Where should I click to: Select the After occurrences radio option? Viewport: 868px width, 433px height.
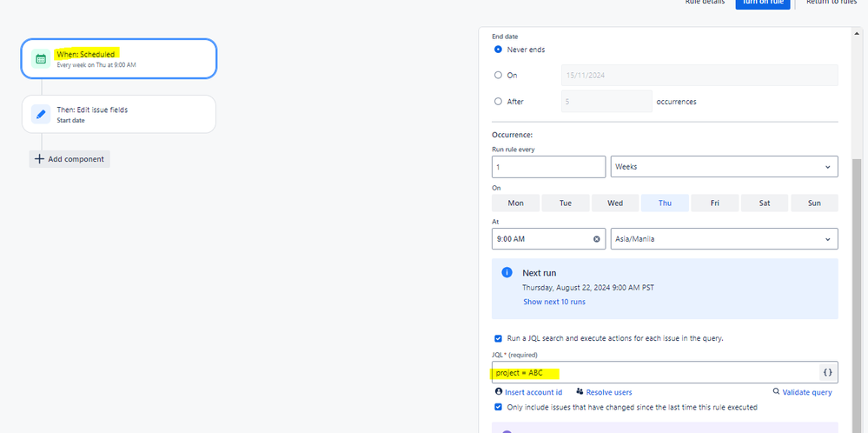tap(498, 102)
